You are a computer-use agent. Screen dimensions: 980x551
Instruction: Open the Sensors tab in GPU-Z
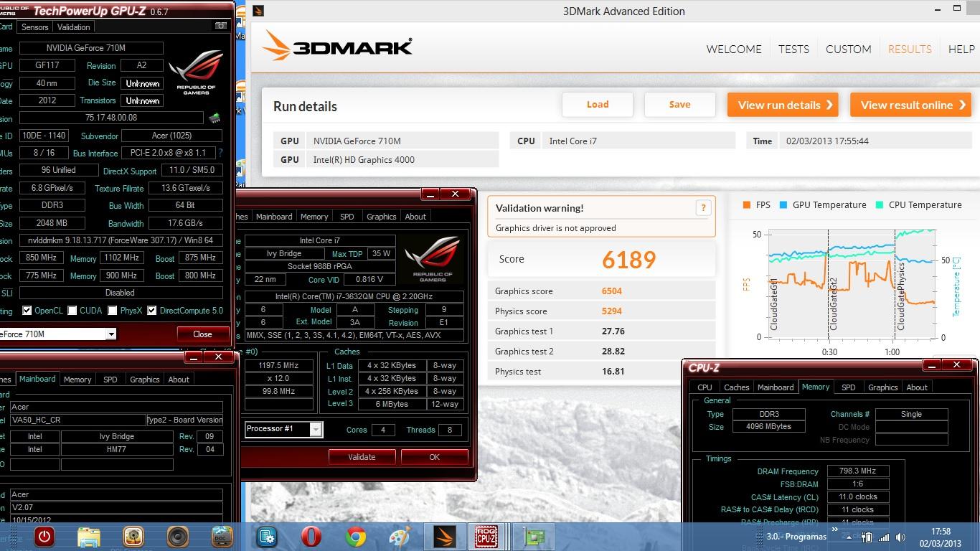pos(34,27)
